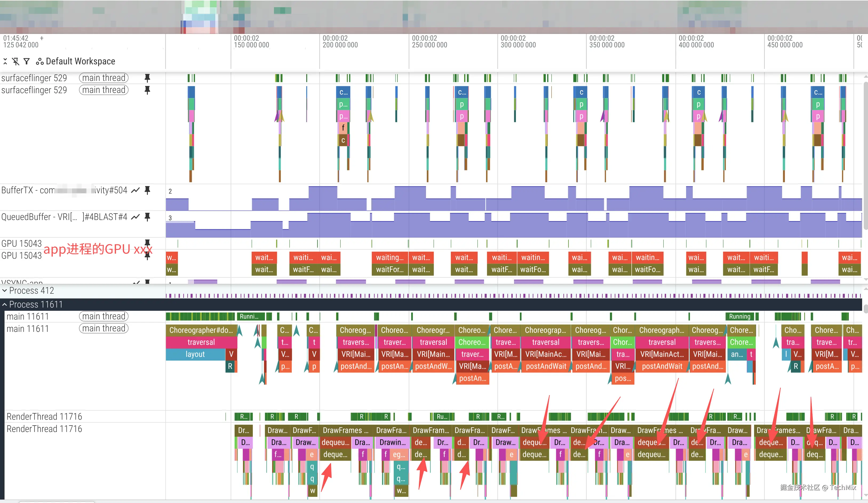
Task: Select the Choreograp... slice
Action: 546,330
